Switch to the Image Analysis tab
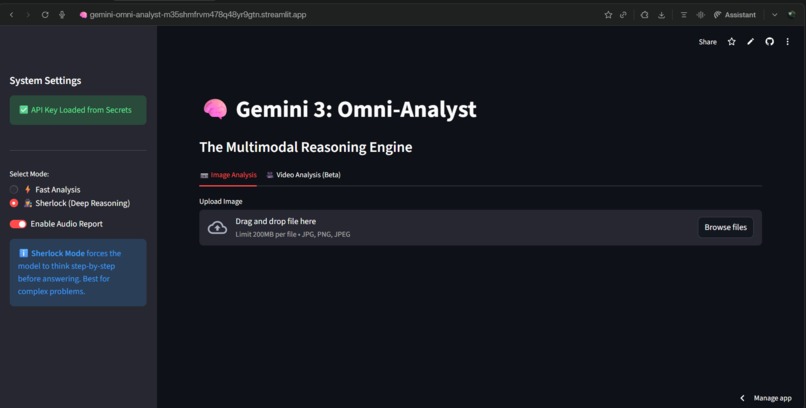The width and height of the screenshot is (806, 408). (228, 175)
